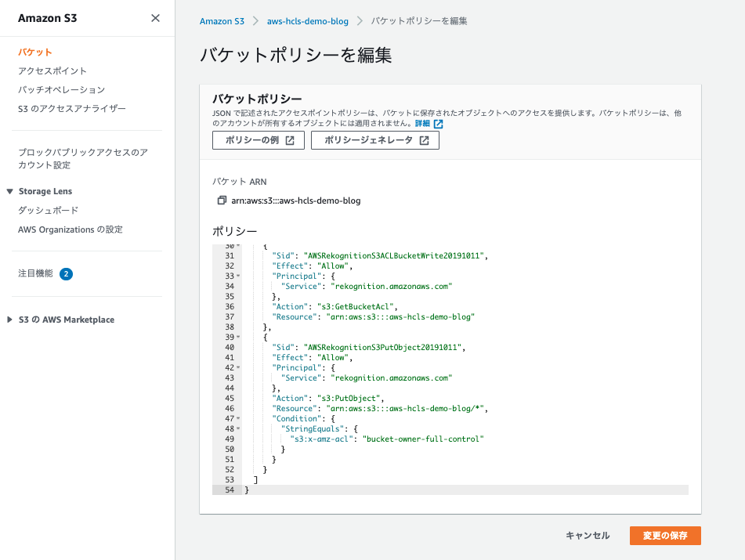Viewport: 745px width, 560px height.
Task: Open the 詳細 external link icon
Action: [438, 124]
